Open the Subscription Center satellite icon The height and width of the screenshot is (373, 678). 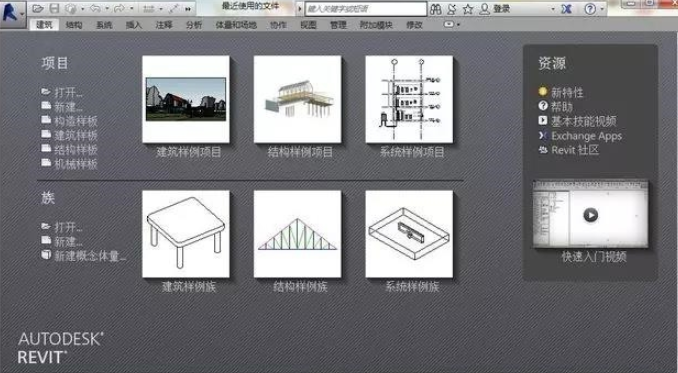[452, 9]
